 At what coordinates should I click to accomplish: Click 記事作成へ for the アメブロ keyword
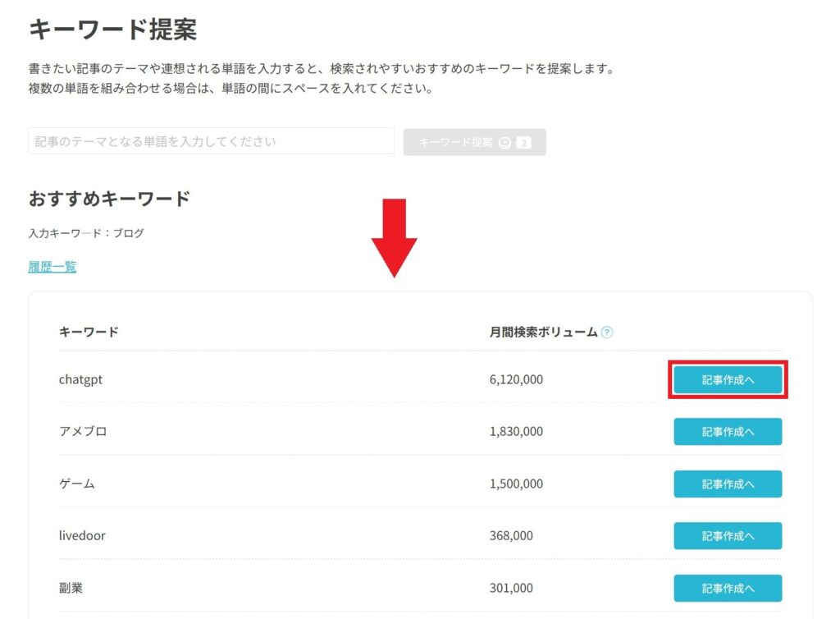click(728, 432)
